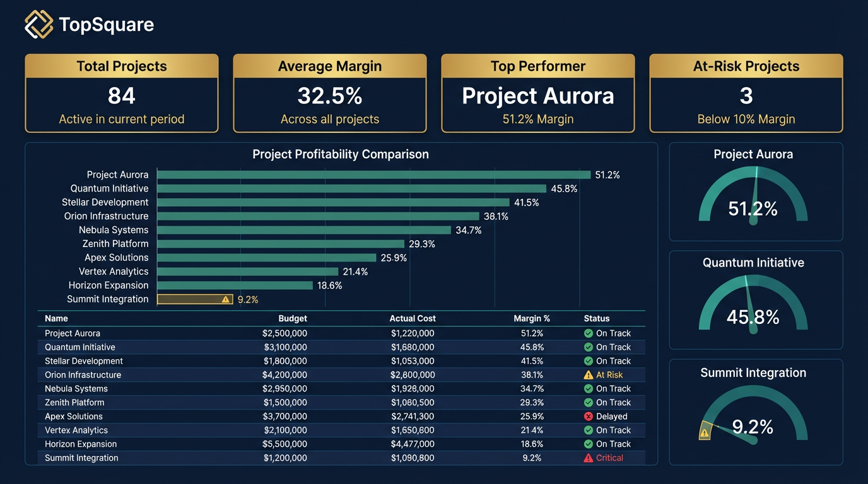
Task: Sort the table by Budget column
Action: [x=293, y=318]
